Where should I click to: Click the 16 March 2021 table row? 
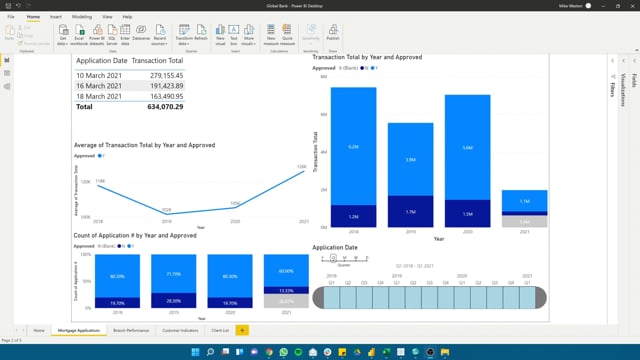coord(129,86)
